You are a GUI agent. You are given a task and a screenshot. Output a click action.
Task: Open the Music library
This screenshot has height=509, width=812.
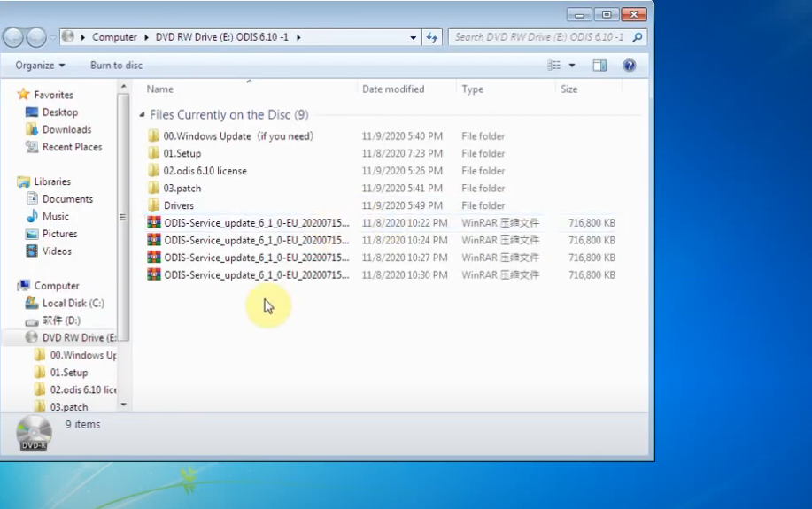(56, 217)
